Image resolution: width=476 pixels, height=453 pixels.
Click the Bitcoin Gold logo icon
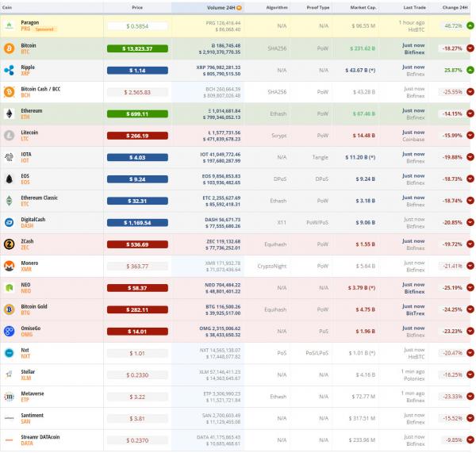click(x=9, y=309)
